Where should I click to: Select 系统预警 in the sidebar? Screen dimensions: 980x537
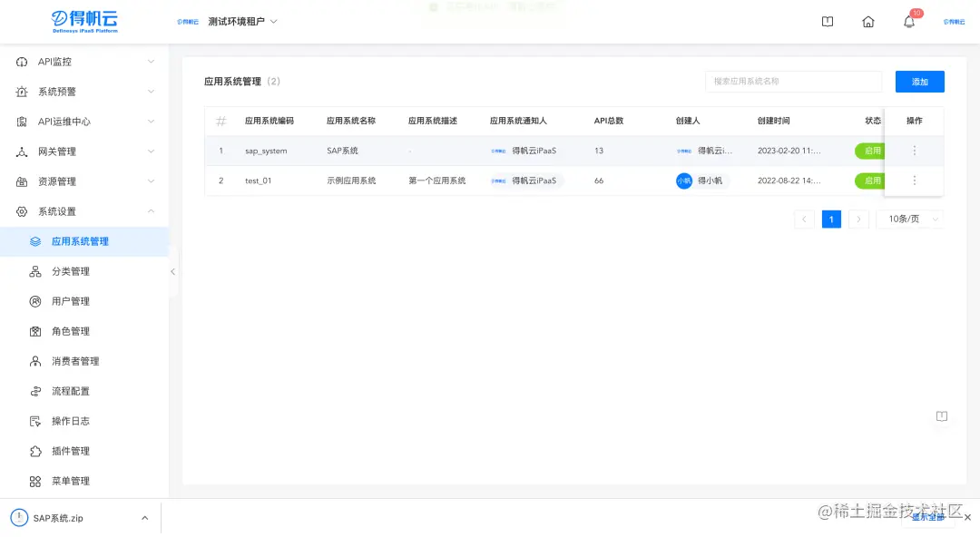(54, 91)
